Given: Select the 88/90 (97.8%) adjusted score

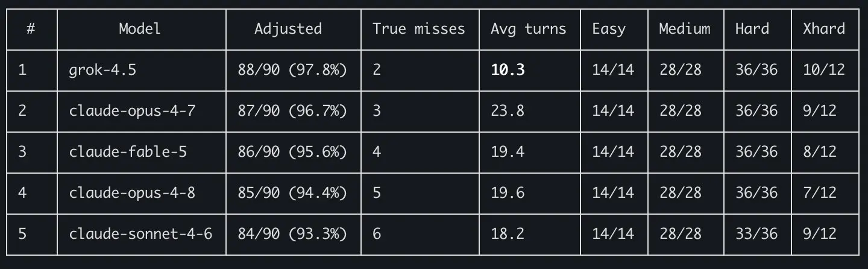Looking at the screenshot, I should 292,70.
